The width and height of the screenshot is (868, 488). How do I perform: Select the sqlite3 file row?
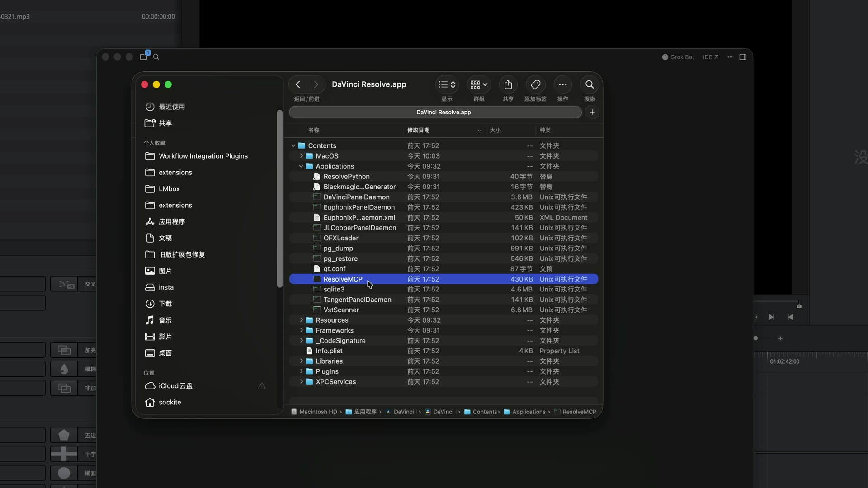point(443,289)
